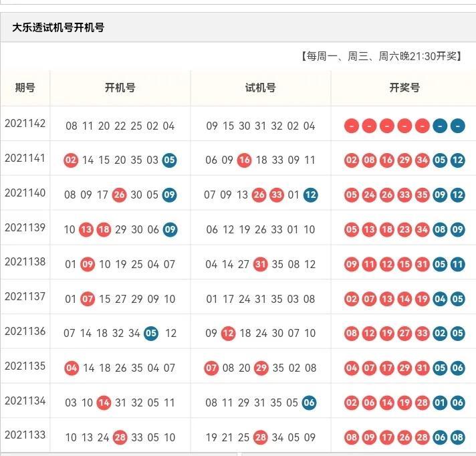This screenshot has height=456, width=476.
Task: Click the title 大乐透试机号开机号
Action: tap(58, 27)
